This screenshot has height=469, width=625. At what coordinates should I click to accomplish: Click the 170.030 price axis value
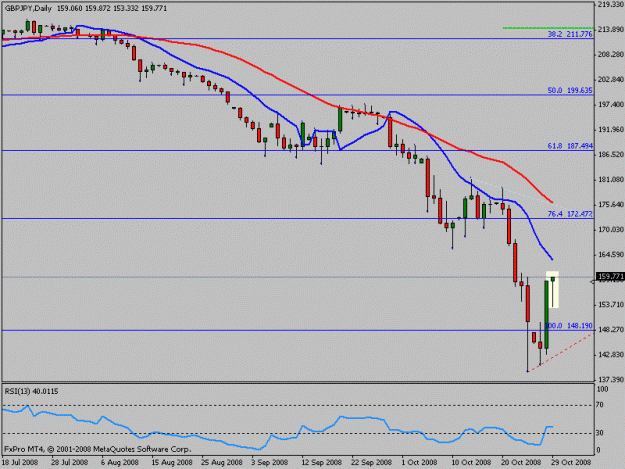point(610,230)
